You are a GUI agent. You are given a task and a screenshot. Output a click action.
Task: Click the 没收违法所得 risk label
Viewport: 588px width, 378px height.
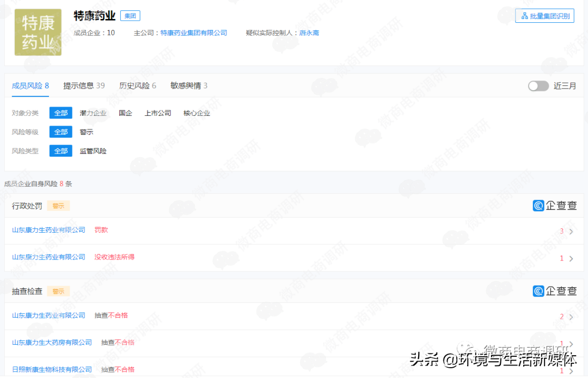[114, 257]
